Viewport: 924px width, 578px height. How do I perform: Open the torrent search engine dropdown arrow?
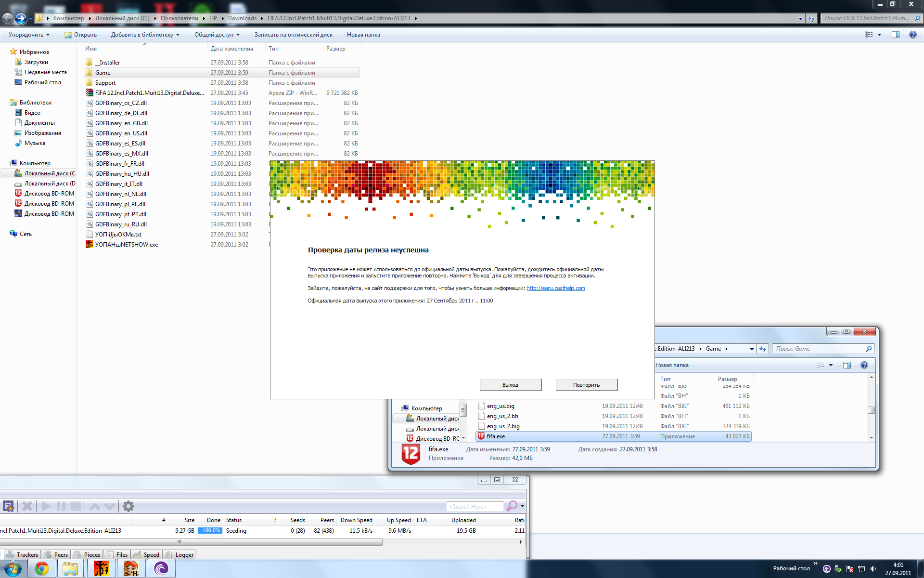coord(522,506)
